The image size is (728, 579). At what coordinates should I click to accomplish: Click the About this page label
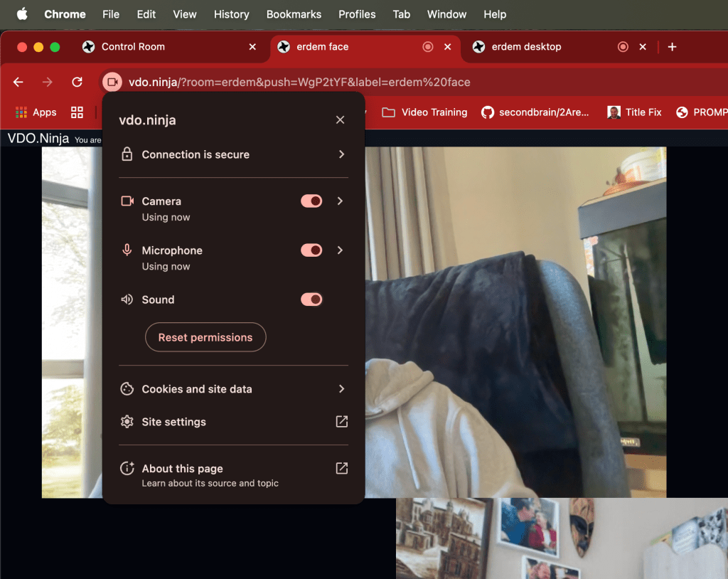[x=183, y=469]
